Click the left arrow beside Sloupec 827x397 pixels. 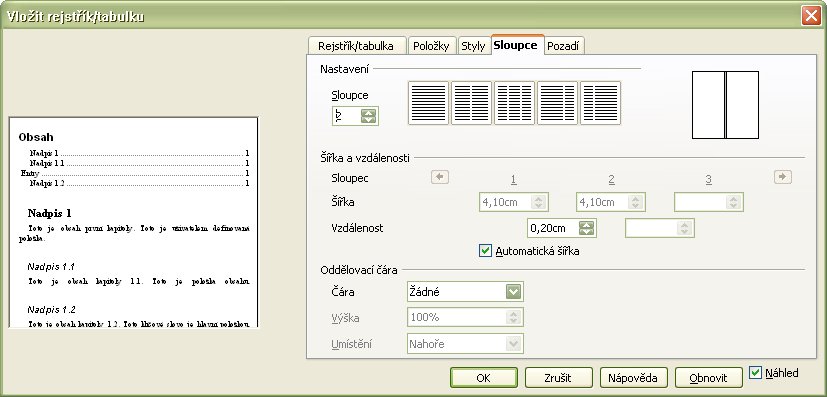(440, 177)
